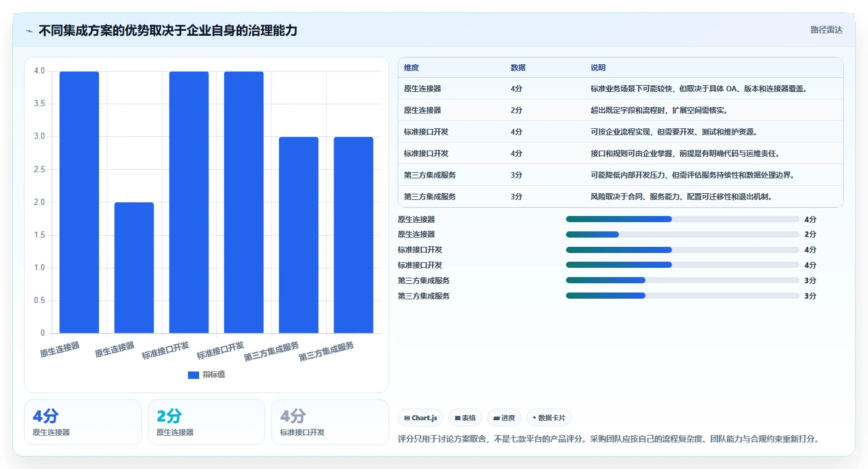Click the sparkle icon in the 数据卡片 chip
Image resolution: width=868 pixels, height=469 pixels.
pos(534,418)
